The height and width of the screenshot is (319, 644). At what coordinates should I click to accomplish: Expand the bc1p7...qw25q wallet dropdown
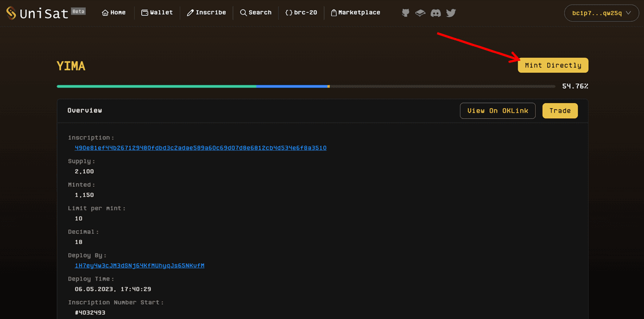coord(601,13)
